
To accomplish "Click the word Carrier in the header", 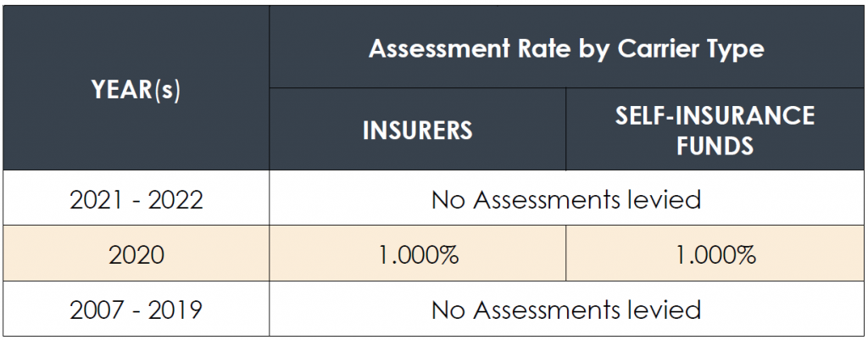I will (654, 48).
